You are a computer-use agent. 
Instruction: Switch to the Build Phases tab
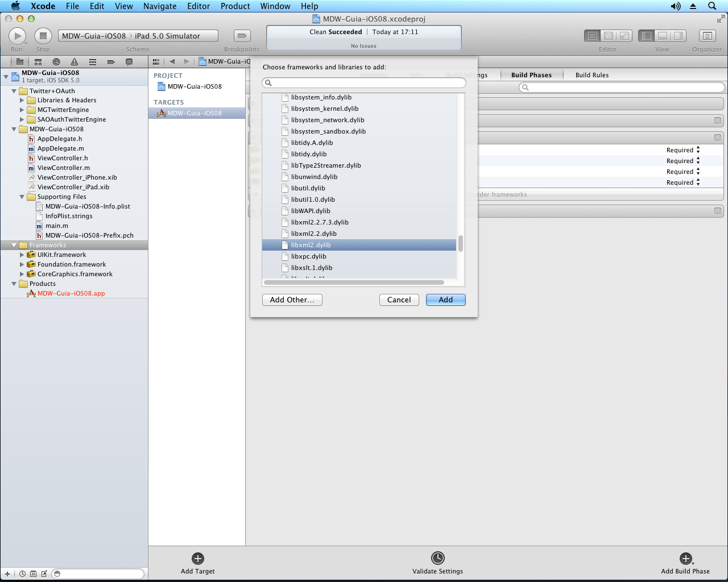click(x=531, y=75)
